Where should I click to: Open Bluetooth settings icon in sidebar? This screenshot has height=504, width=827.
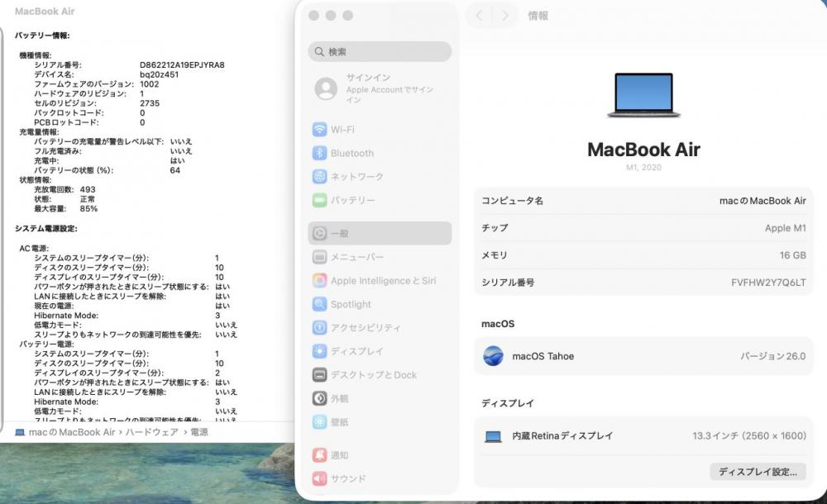319,153
